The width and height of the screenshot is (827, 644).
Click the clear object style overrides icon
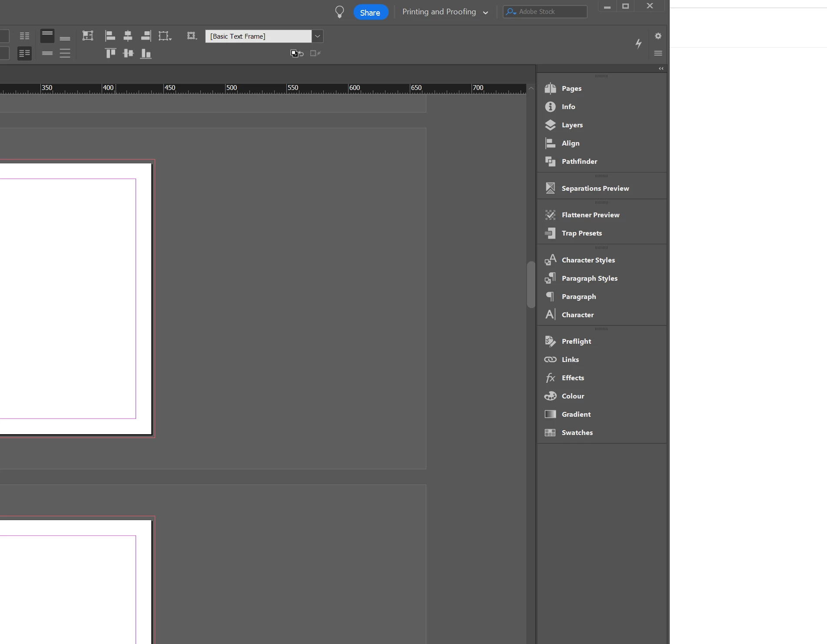tap(315, 53)
